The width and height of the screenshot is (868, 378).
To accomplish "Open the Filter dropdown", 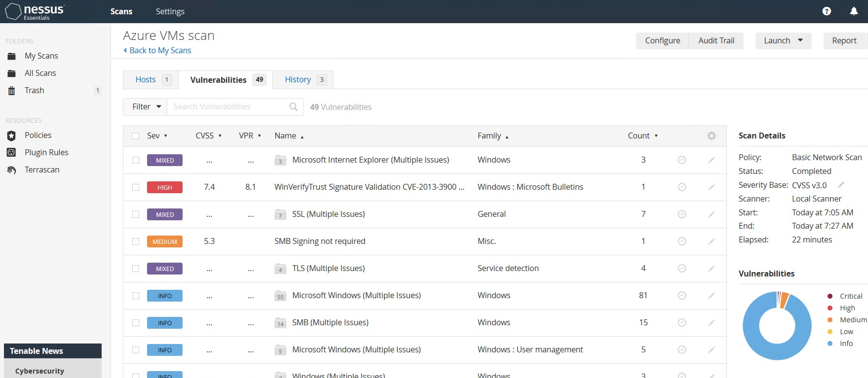I will 146,106.
